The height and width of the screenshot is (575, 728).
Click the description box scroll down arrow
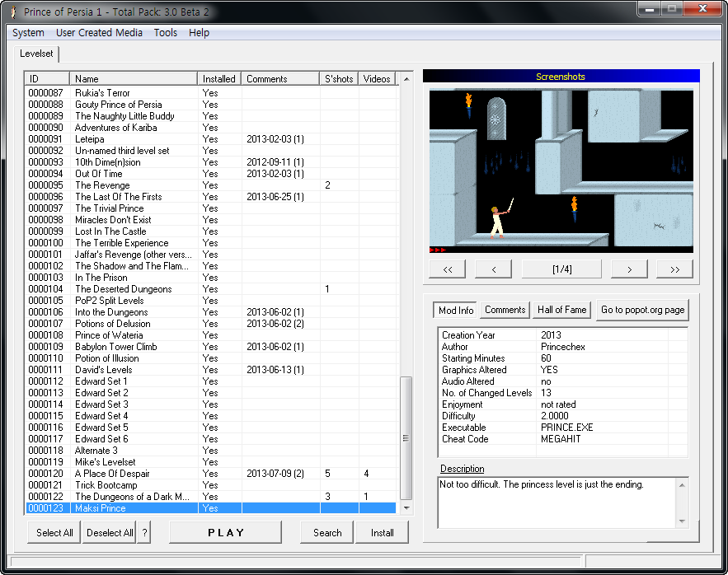[682, 521]
